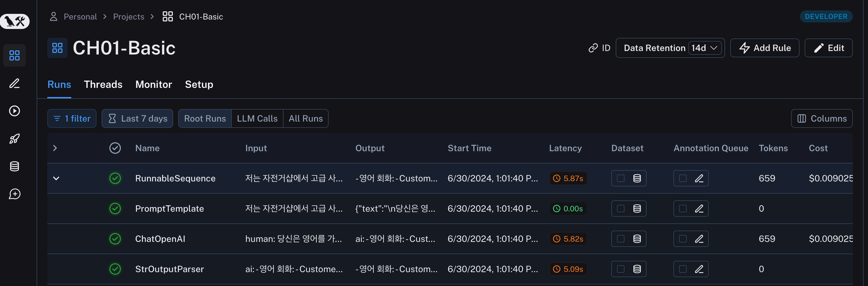Check the Dataset checkbox for RunnableSequence
868x286 pixels.
[621, 178]
